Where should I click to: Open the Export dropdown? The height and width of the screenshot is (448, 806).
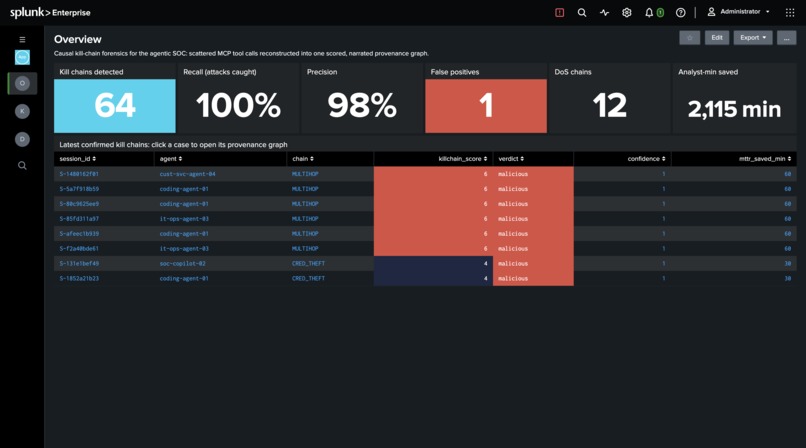point(753,38)
